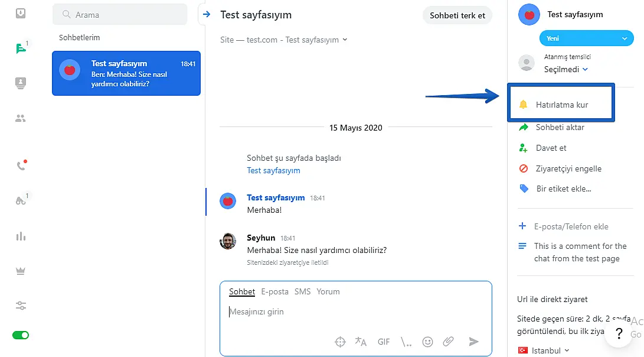Open the Test sayfasıyım page link
644x357 pixels.
click(x=273, y=170)
